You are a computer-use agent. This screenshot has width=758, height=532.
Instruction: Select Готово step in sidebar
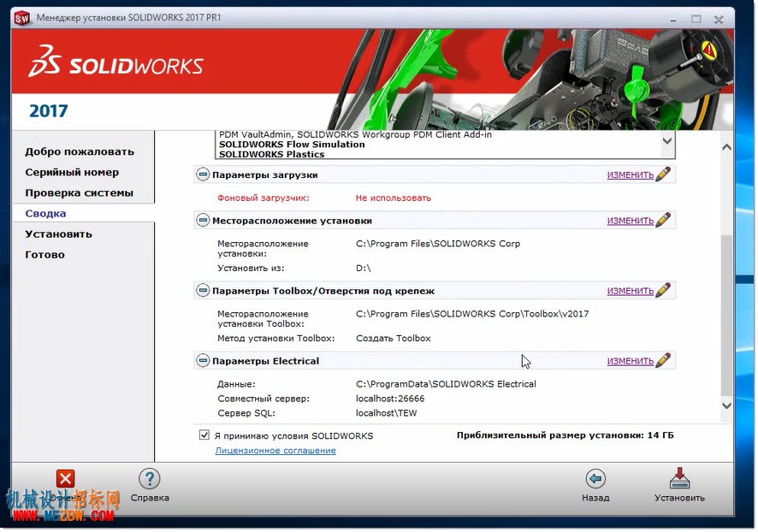45,255
